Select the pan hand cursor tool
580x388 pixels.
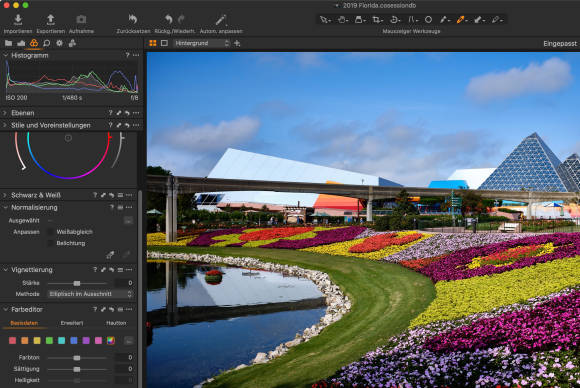(343, 20)
